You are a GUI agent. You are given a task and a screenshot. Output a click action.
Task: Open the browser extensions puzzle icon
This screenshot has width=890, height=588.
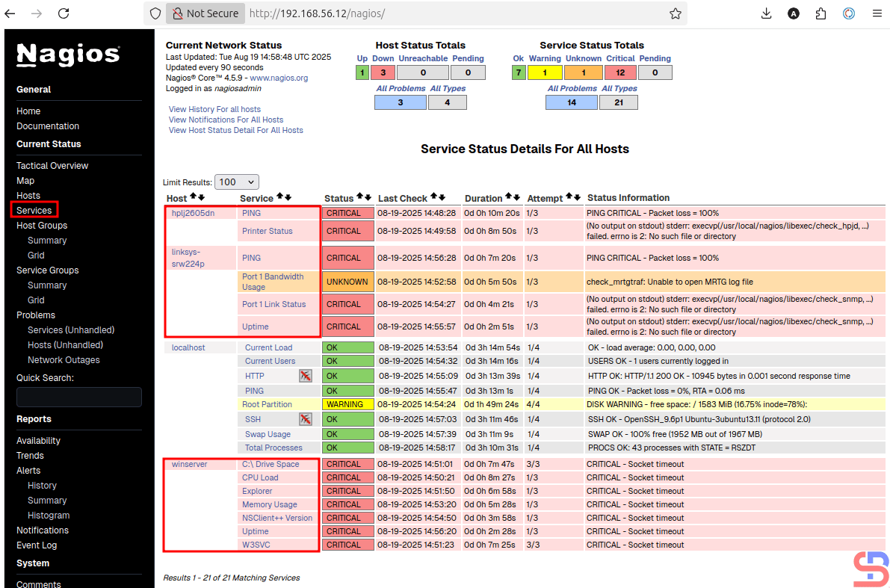tap(821, 13)
